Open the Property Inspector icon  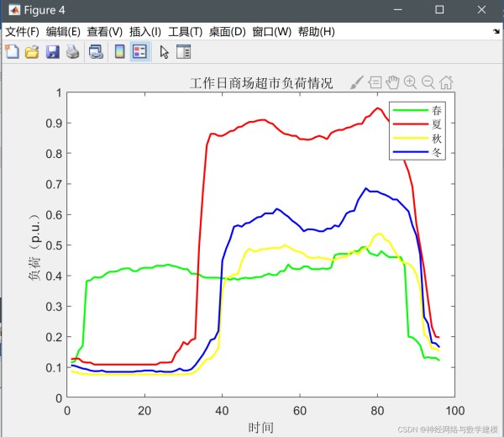tap(183, 52)
